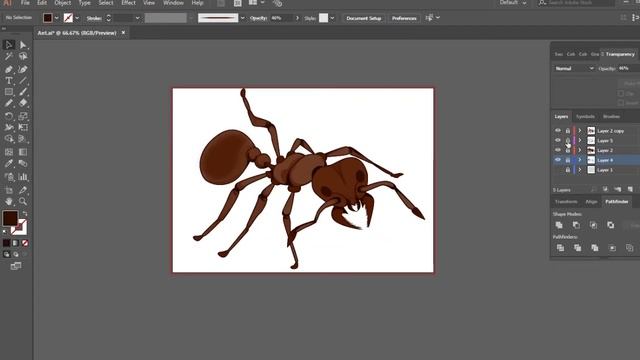
Task: Select the Line Segment tool
Action: pos(23,80)
